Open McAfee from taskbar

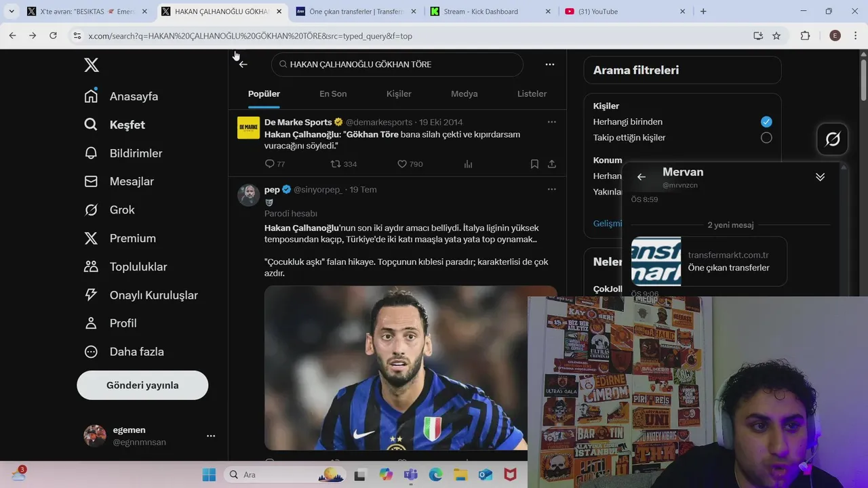click(510, 475)
